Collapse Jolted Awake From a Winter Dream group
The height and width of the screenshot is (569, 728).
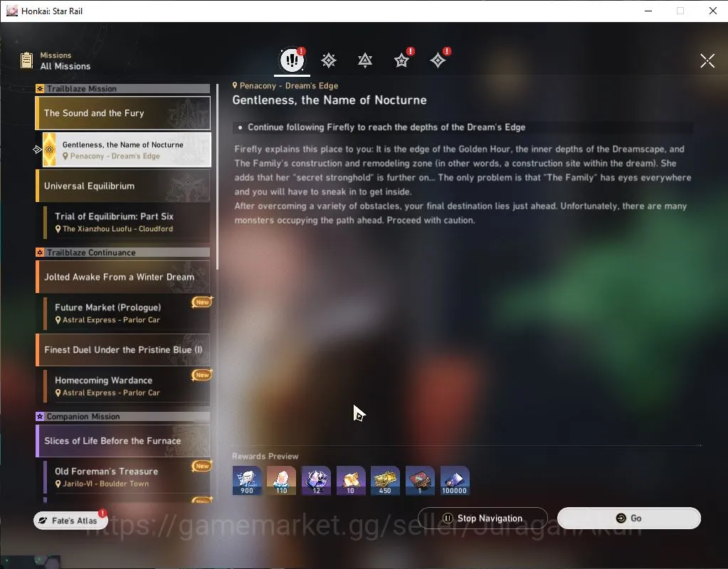(x=123, y=277)
